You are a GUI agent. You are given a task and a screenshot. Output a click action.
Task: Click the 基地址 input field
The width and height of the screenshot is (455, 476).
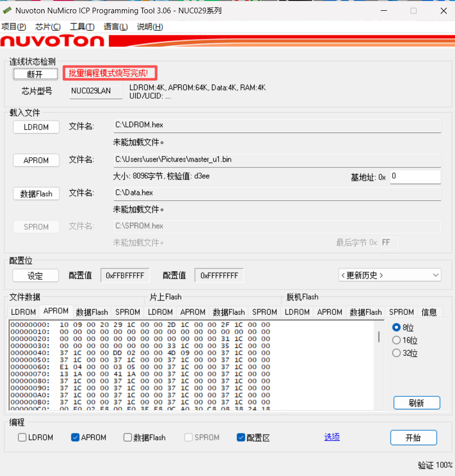pyautogui.click(x=415, y=177)
